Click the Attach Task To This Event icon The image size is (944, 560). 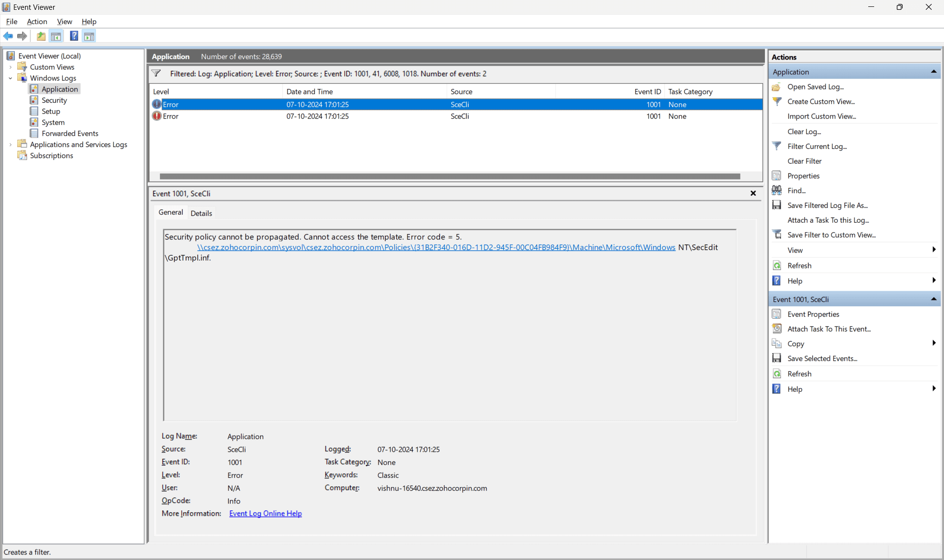777,328
